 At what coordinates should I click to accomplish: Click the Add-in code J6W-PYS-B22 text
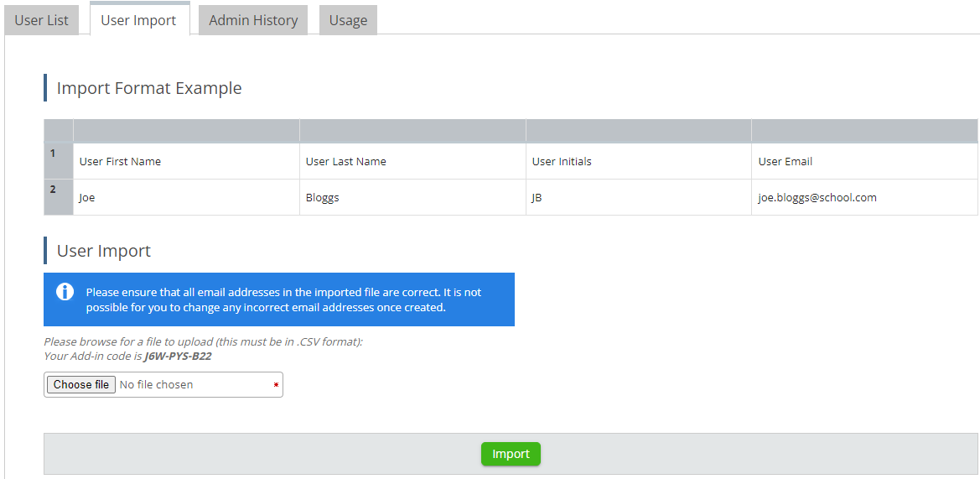click(178, 356)
